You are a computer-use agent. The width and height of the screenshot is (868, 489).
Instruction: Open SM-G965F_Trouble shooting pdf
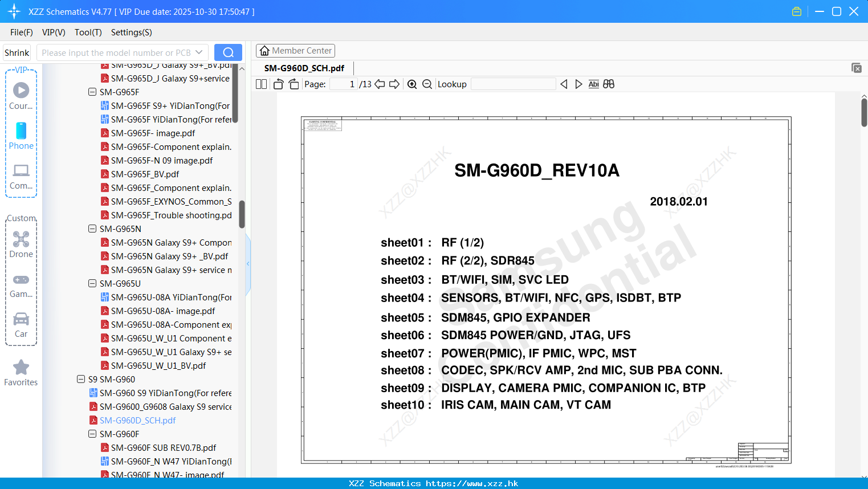pos(166,215)
